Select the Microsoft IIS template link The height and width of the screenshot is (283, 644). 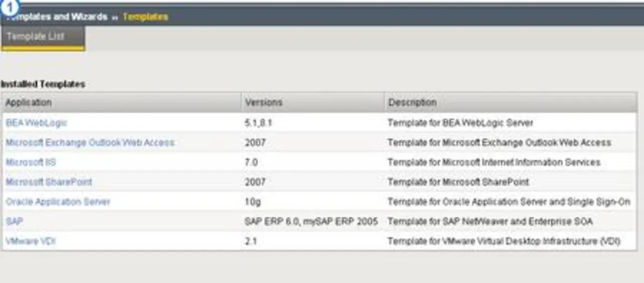[x=31, y=162]
